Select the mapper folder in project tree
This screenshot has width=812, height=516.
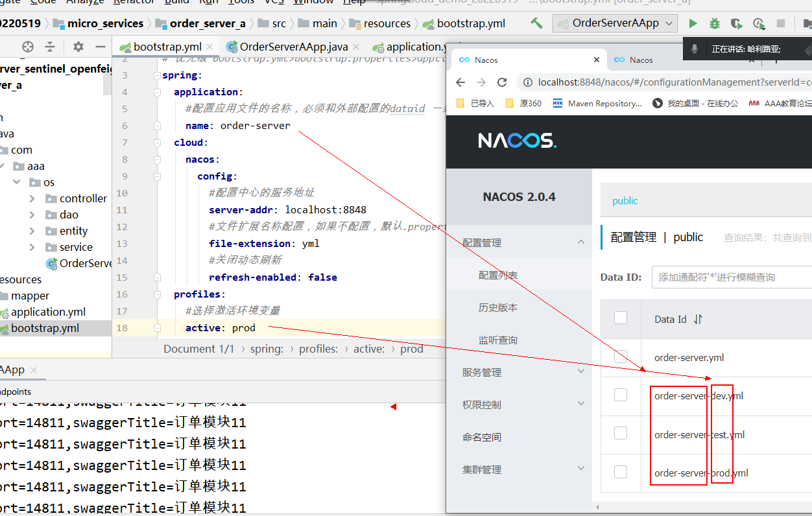30,296
